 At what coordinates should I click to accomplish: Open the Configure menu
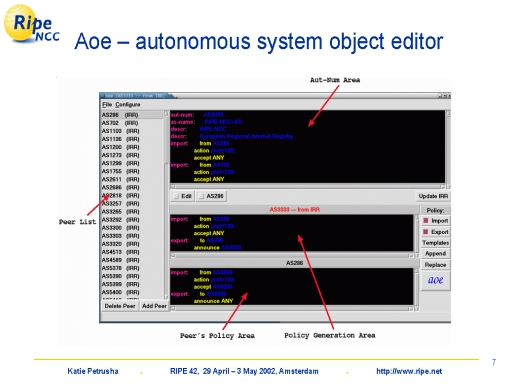(x=128, y=105)
